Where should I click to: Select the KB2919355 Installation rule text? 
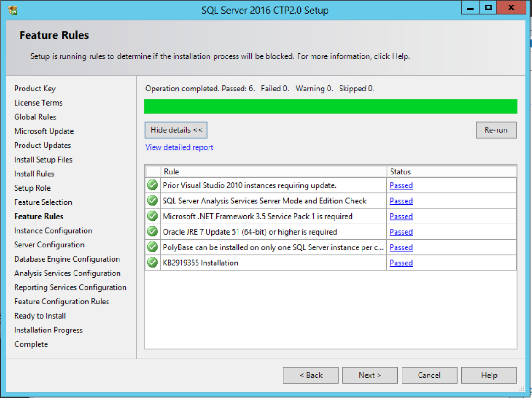point(200,263)
